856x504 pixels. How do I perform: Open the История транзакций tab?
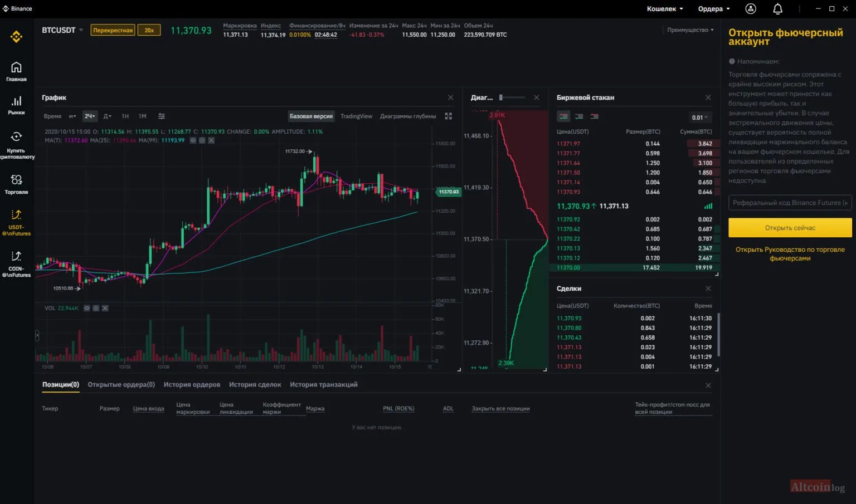(324, 385)
